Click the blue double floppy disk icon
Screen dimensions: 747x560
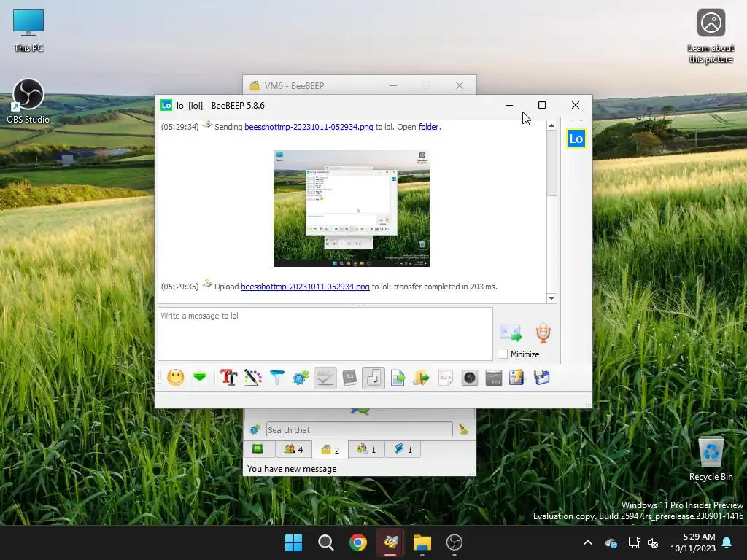(542, 378)
